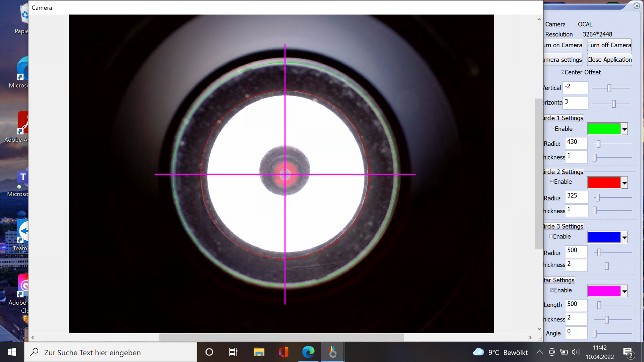
Task: Click Star Angle slider handle
Action: [595, 334]
